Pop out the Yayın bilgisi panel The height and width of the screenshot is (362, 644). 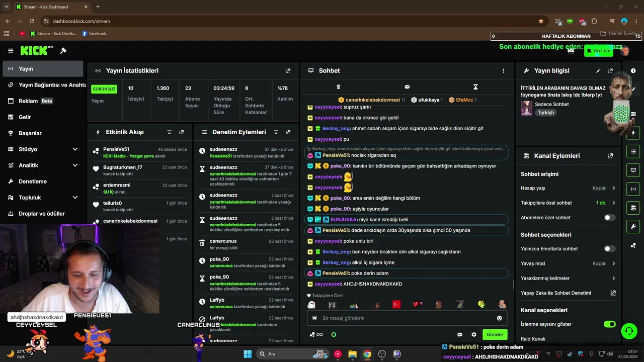point(610,71)
